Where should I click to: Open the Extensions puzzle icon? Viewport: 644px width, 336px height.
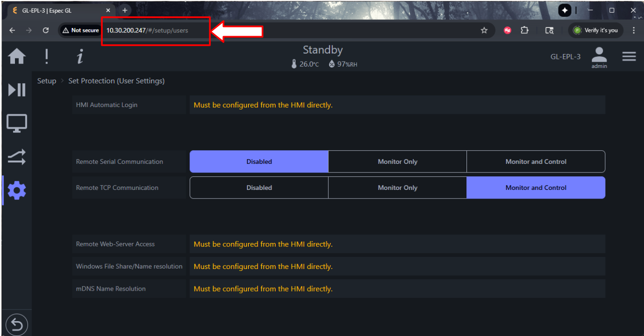[x=524, y=30]
